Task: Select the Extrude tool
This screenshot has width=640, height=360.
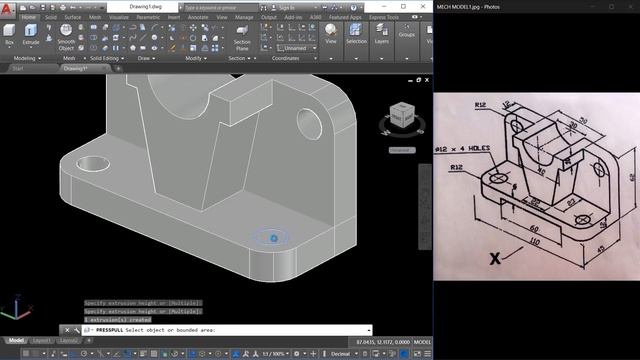Action: (x=31, y=34)
